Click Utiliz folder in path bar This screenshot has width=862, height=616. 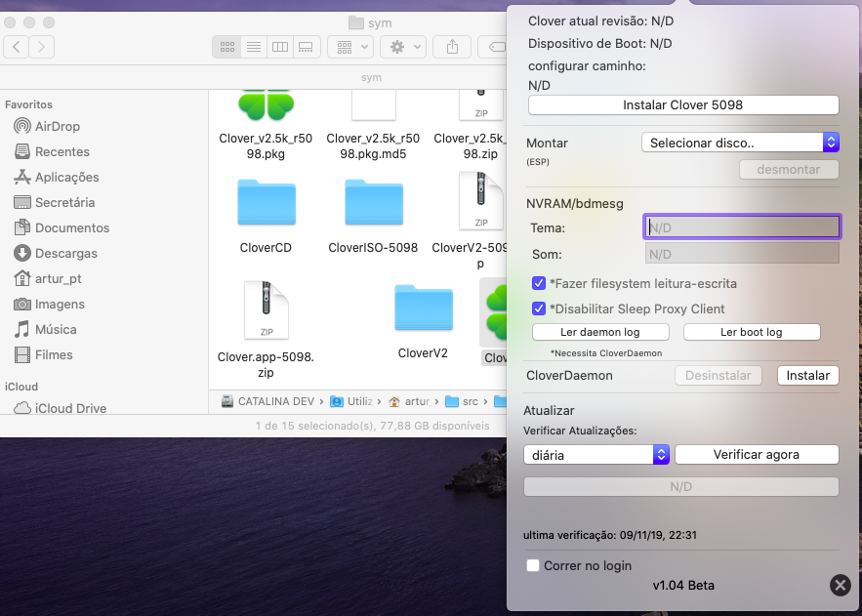[x=351, y=401]
